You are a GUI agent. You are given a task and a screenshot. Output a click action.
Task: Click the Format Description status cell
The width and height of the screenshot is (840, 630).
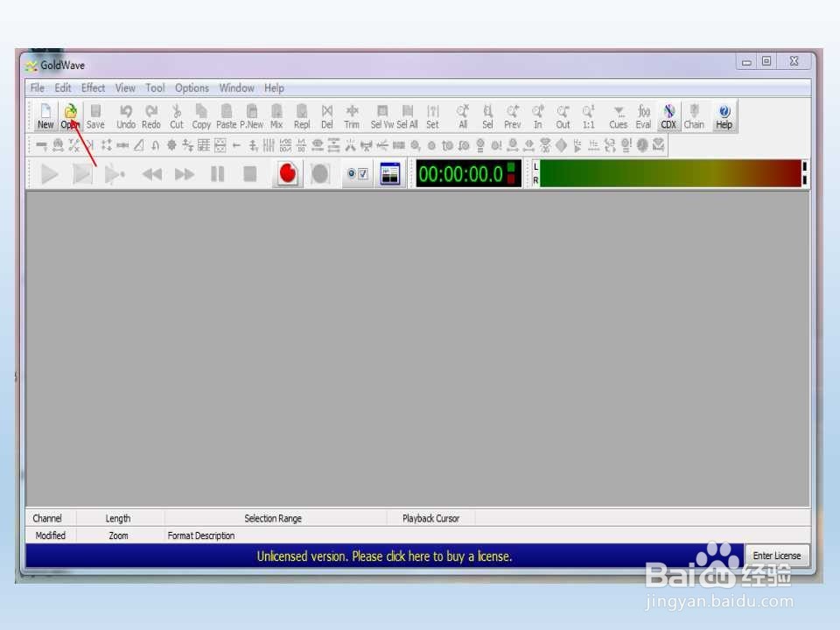pyautogui.click(x=486, y=535)
